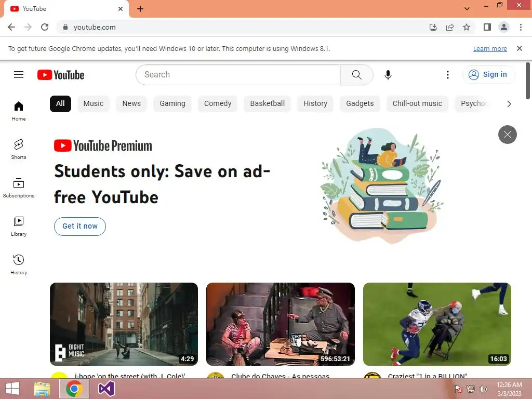
Task: Click the Learn more link
Action: (490, 48)
